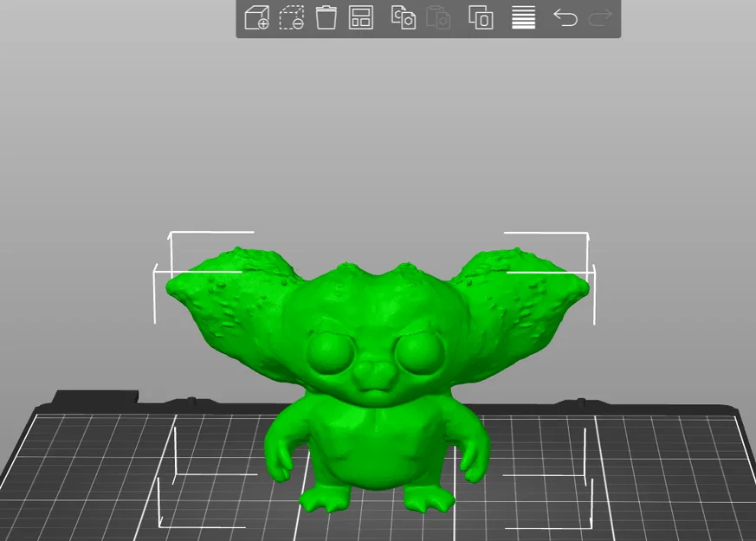Duplicate the gremlin model

click(x=481, y=16)
